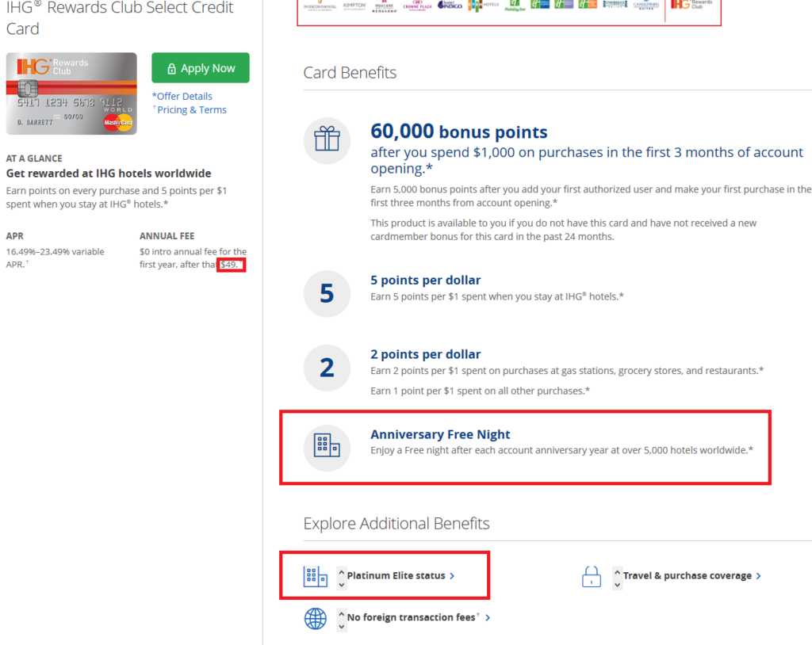This screenshot has width=812, height=645.
Task: Click the '$49.' annual fee amount
Action: 229,265
